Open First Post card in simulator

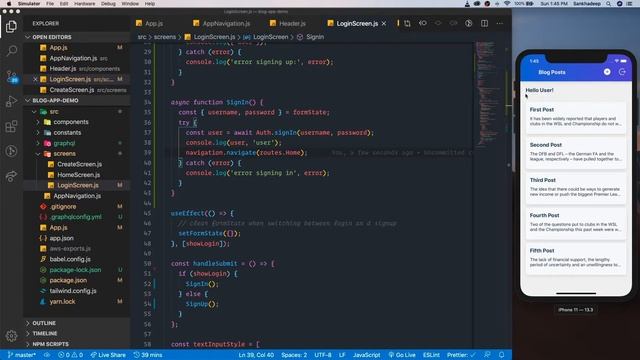(x=576, y=118)
